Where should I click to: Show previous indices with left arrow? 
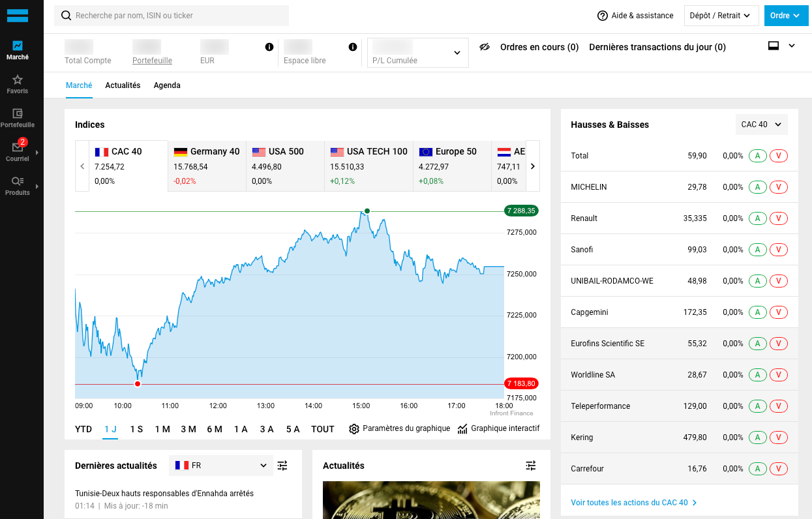[82, 166]
